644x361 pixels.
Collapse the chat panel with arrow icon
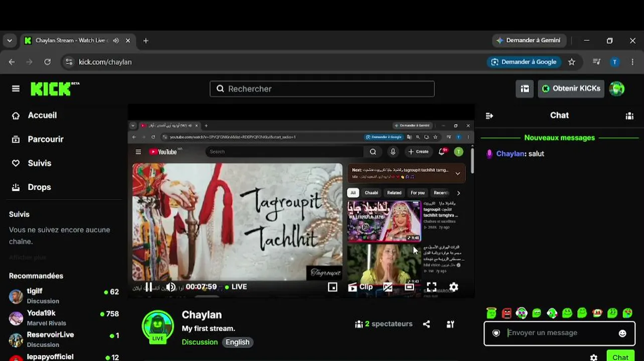[490, 116]
